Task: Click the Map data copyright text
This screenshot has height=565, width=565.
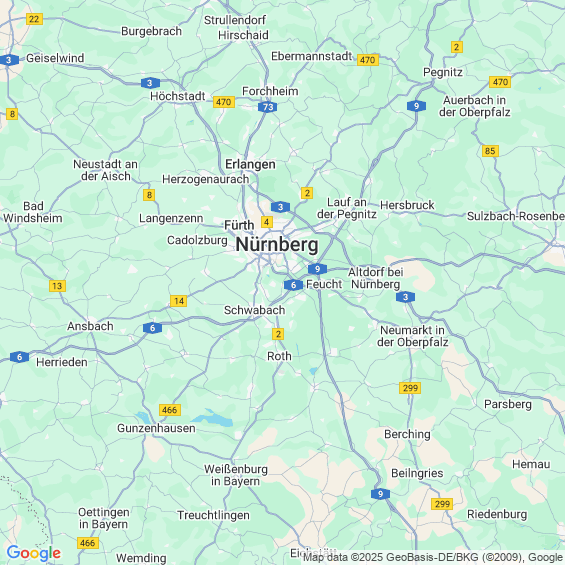Action: pos(433,557)
